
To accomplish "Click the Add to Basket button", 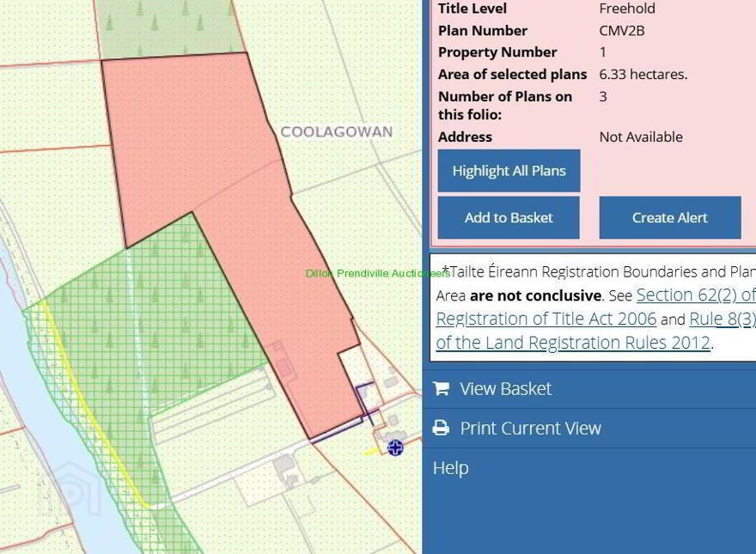I will point(509,217).
